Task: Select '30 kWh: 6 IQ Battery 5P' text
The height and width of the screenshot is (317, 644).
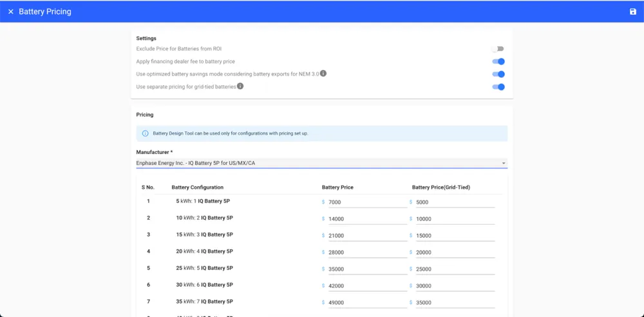Action: pos(205,285)
